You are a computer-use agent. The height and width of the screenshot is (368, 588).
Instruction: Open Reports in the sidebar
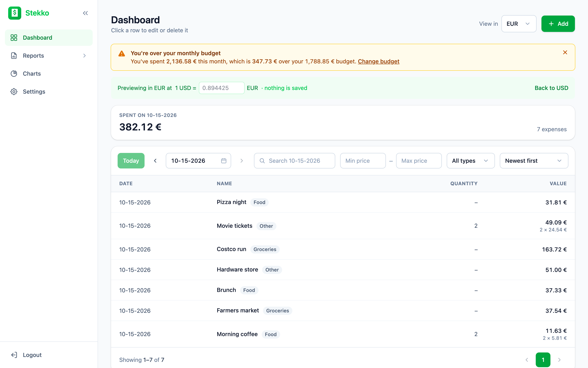point(49,56)
